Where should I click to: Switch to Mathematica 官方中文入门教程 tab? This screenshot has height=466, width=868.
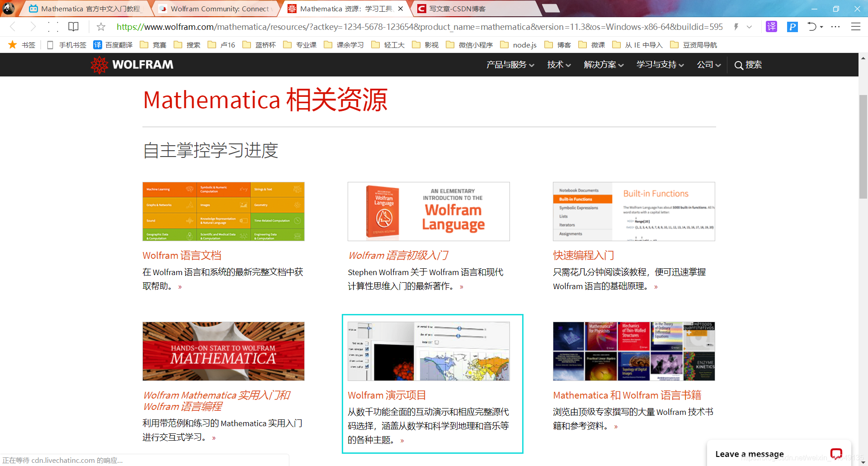coord(85,9)
